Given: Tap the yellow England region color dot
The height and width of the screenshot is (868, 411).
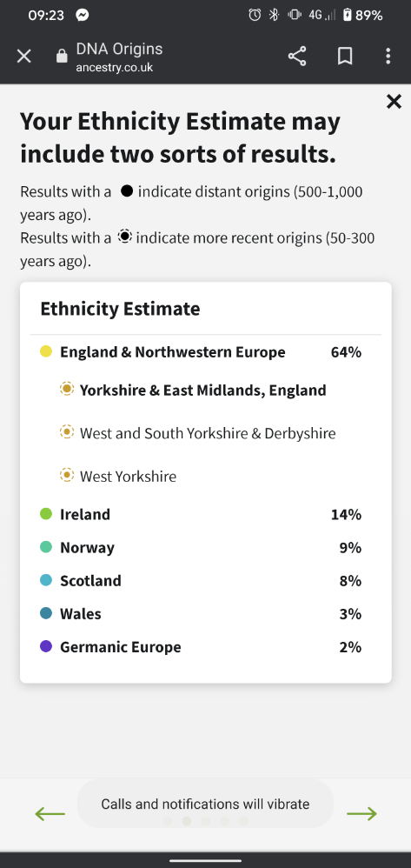Looking at the screenshot, I should point(46,351).
